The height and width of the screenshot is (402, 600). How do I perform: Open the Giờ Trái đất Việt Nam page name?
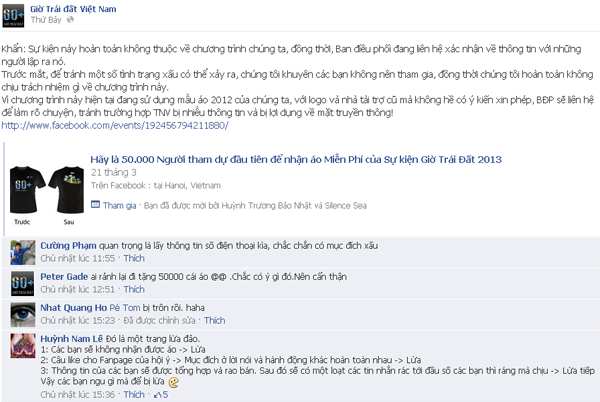click(x=73, y=9)
